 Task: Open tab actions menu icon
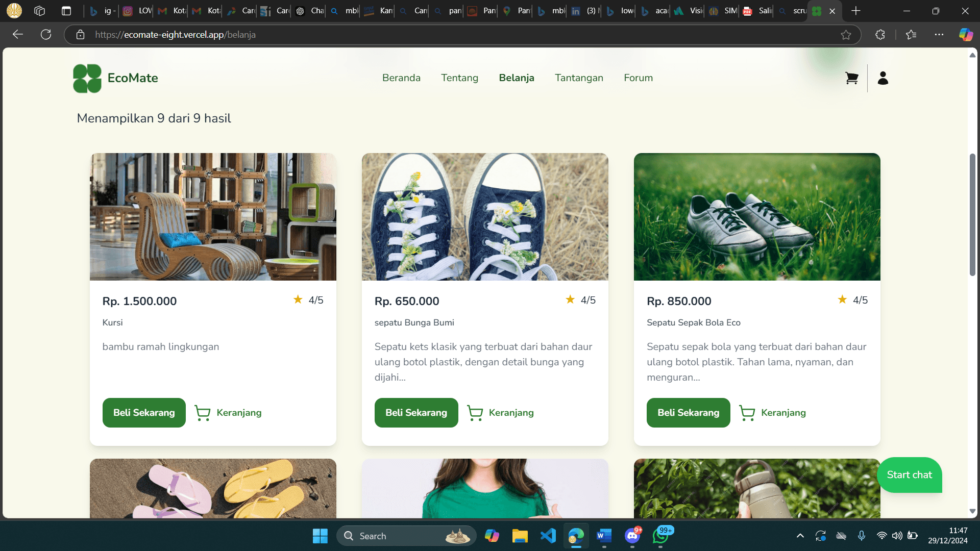coord(66,11)
